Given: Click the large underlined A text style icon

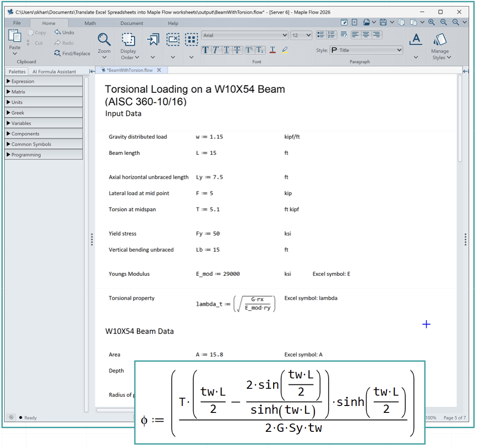Looking at the screenshot, I should point(416,40).
